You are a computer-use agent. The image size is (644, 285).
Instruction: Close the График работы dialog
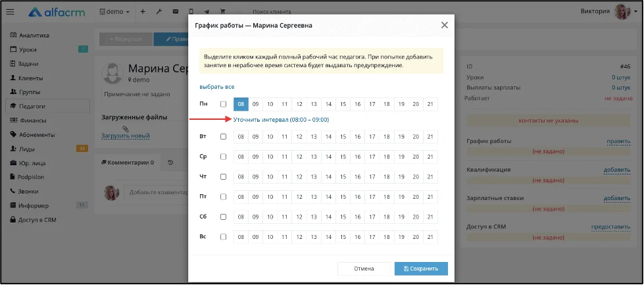445,25
